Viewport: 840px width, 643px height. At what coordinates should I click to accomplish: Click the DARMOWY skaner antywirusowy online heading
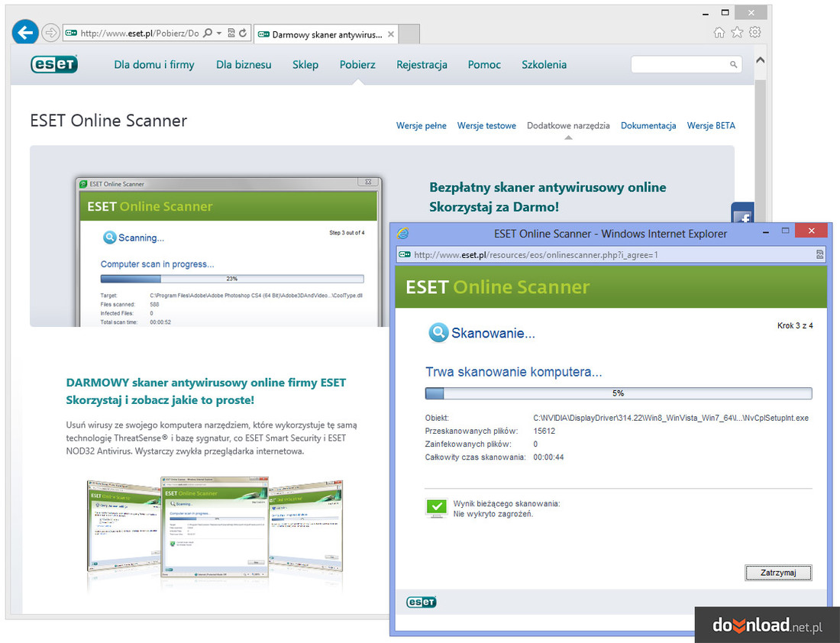point(206,383)
